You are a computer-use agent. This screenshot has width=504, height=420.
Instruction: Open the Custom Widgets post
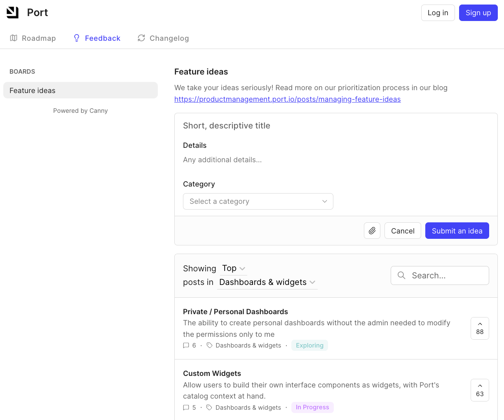pos(212,373)
